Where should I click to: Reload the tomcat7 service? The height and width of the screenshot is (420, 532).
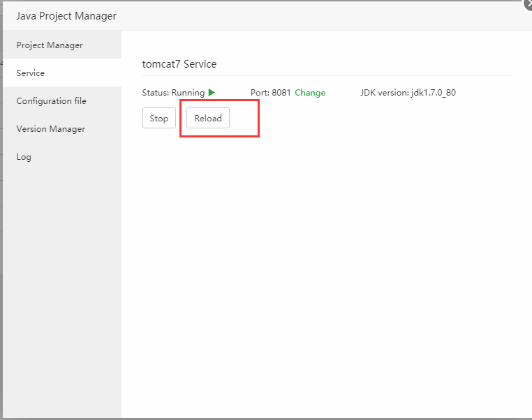208,118
